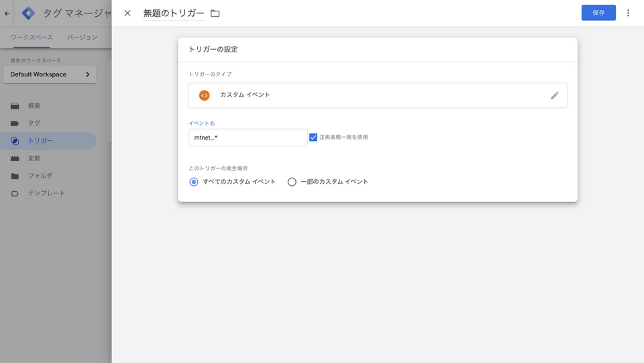Click the 保存 save button
Viewport: 644px width, 363px height.
[598, 13]
